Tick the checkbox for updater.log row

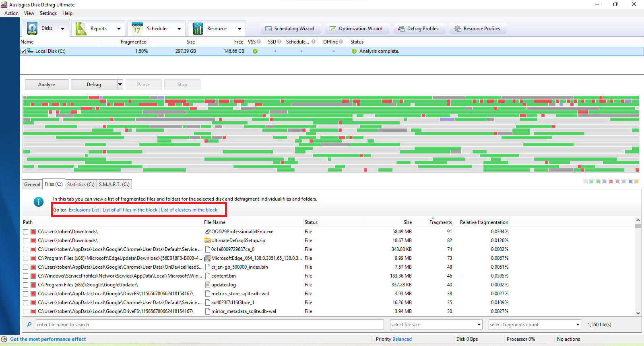(x=26, y=285)
